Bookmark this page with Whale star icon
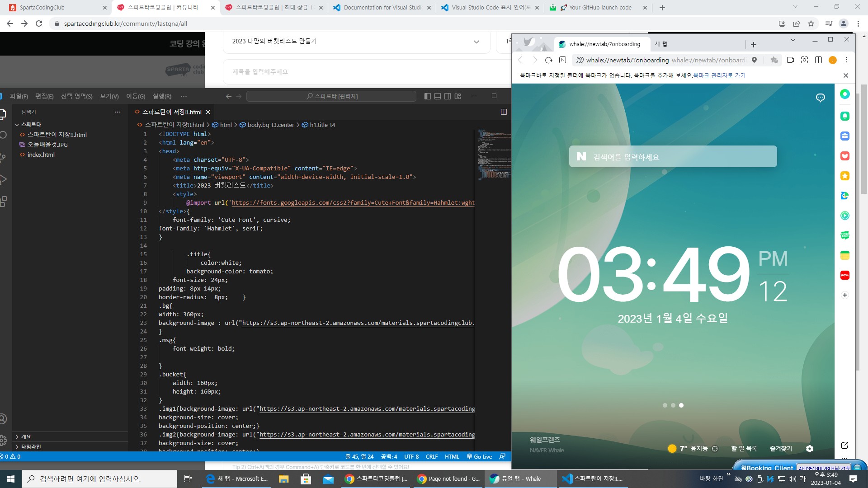The width and height of the screenshot is (868, 488). [774, 60]
